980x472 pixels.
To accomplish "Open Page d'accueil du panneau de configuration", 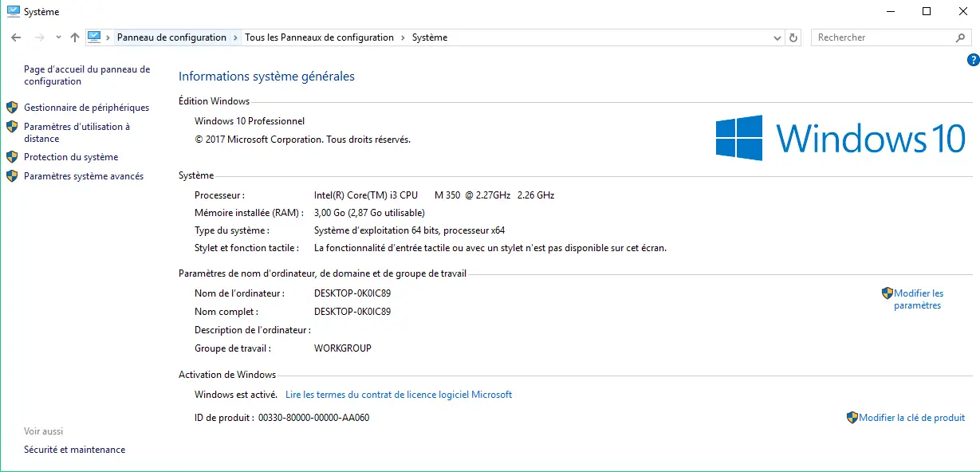I will point(87,76).
